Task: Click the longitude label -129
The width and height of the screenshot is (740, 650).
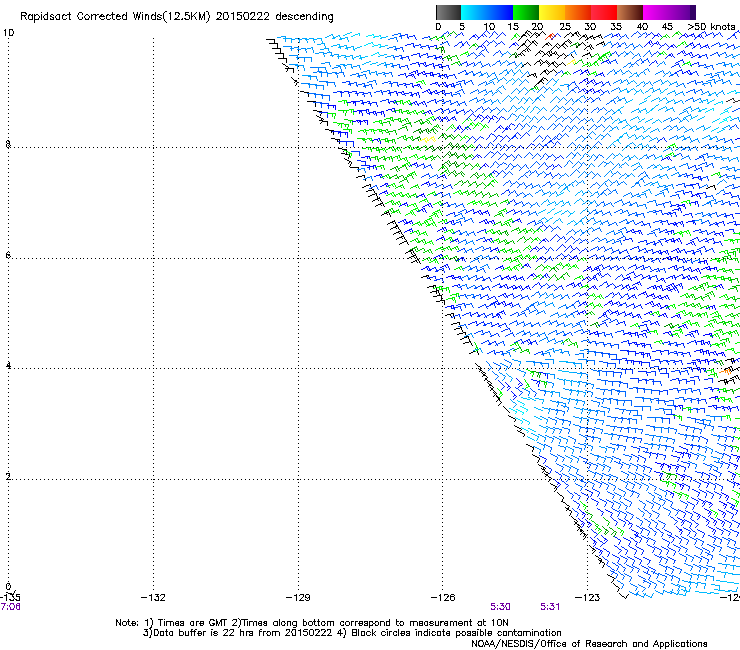Action: pos(298,598)
